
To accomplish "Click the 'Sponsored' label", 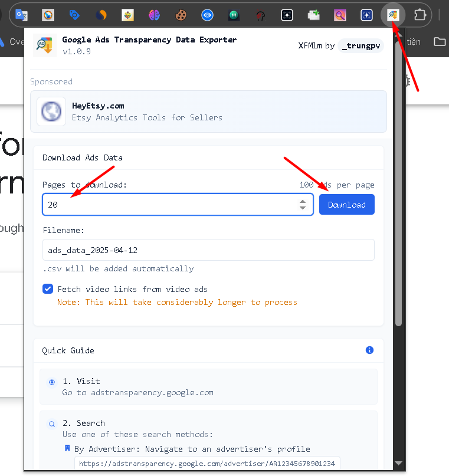I will coord(51,81).
